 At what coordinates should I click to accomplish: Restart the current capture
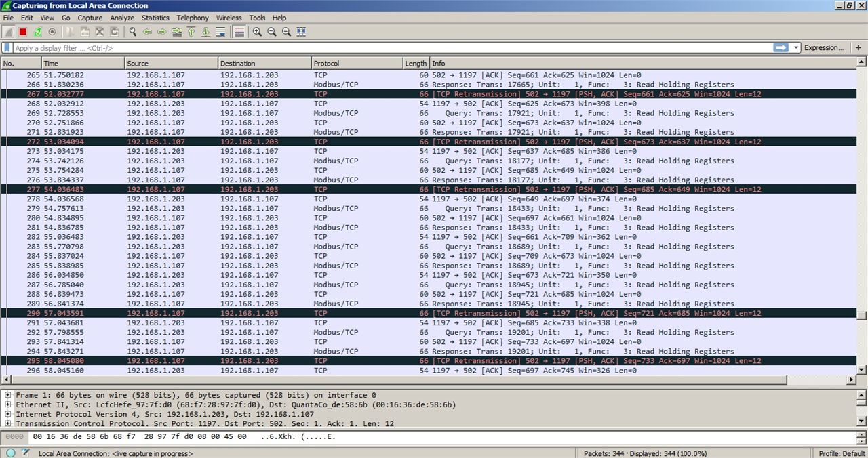[x=37, y=32]
